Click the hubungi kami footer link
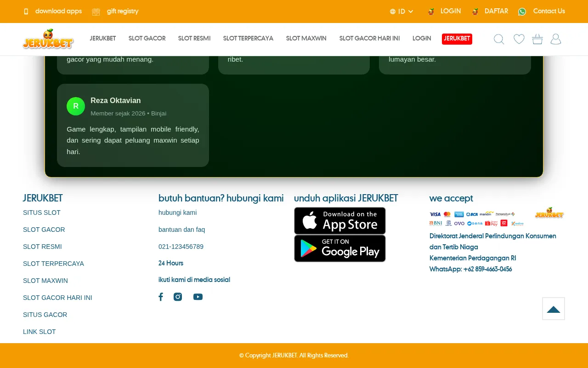 point(178,213)
